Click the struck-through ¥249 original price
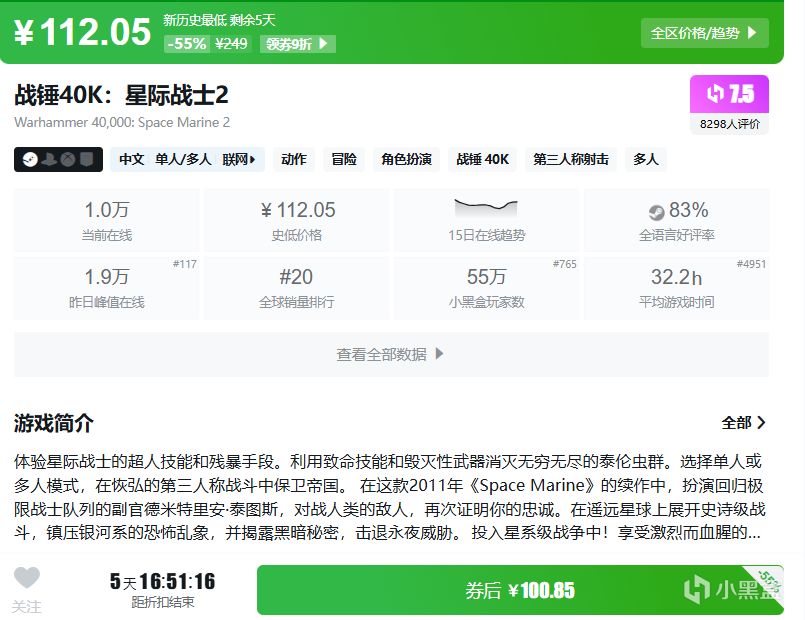805x620 pixels. (231, 44)
